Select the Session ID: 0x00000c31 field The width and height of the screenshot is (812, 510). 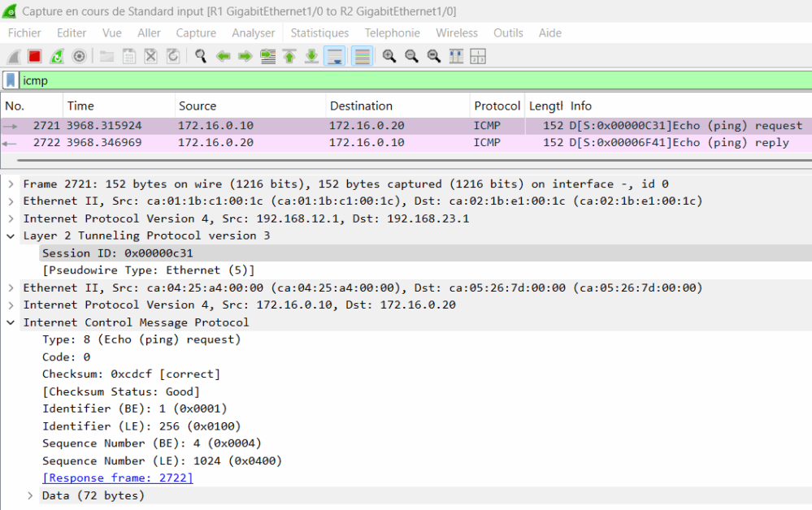118,253
